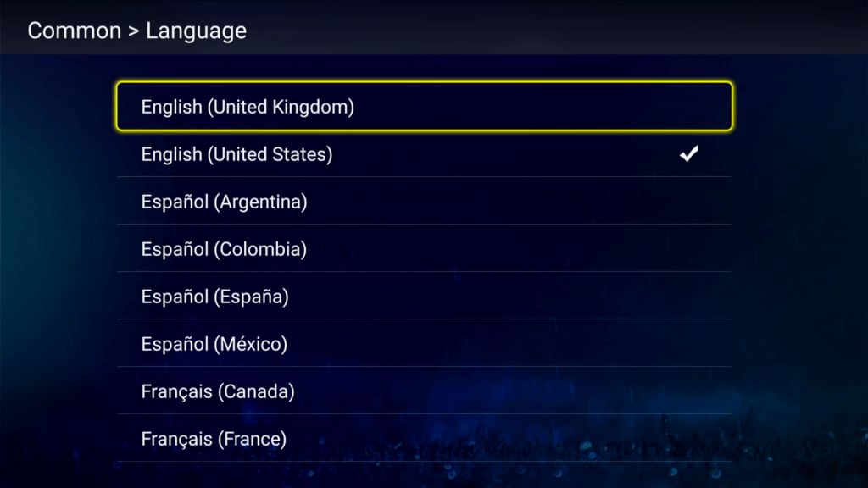The width and height of the screenshot is (868, 488).
Task: Click the breadcrumb separator arrow
Action: (133, 32)
